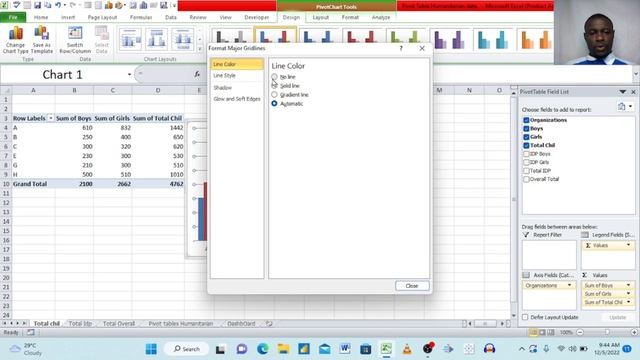
Task: Enable Defer Layout Update checkbox
Action: (x=525, y=317)
